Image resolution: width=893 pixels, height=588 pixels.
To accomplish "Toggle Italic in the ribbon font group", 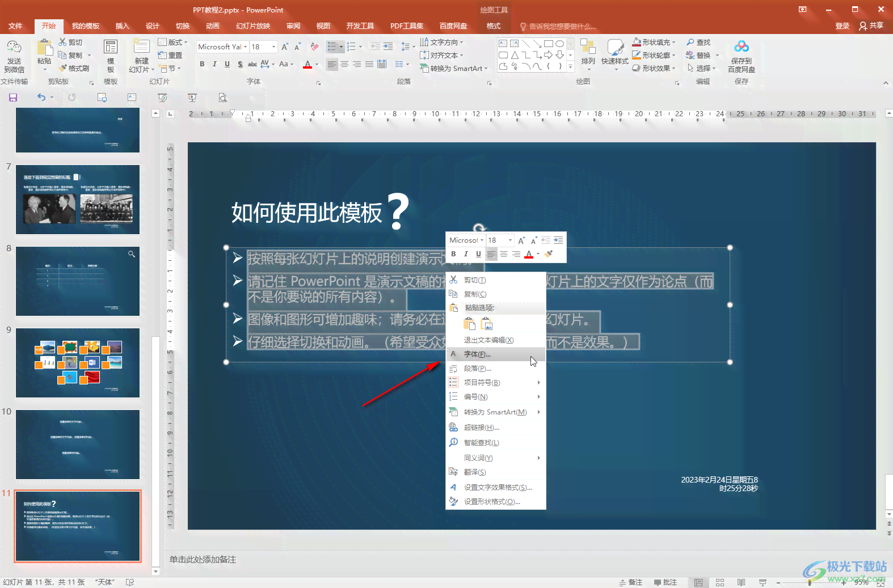I will click(214, 64).
